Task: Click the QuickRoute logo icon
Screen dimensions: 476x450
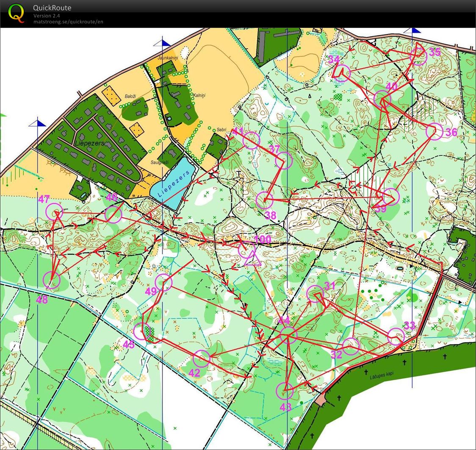Action: [x=17, y=13]
